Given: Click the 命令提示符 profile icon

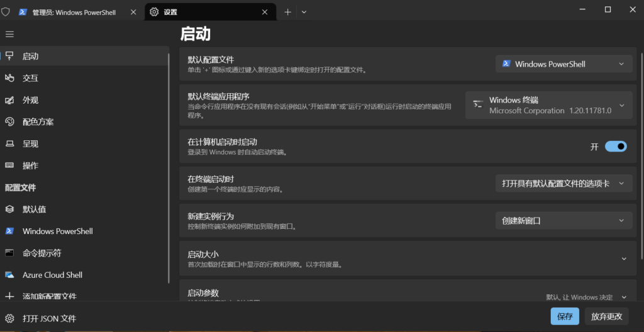Looking at the screenshot, I should (x=9, y=253).
